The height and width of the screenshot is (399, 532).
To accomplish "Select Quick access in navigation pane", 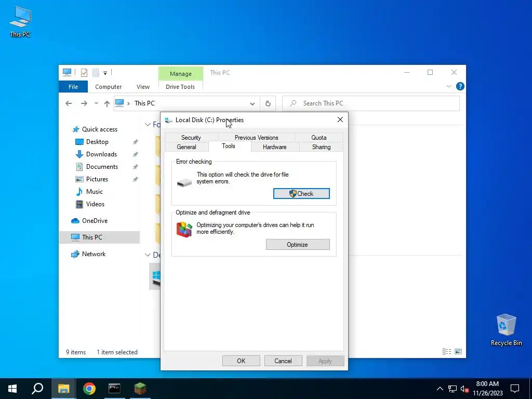I will pos(95,129).
